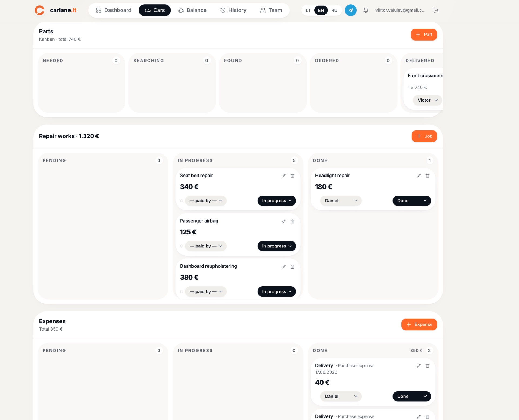Click the user email address
Viewport: 519px width, 420px height.
(x=400, y=10)
